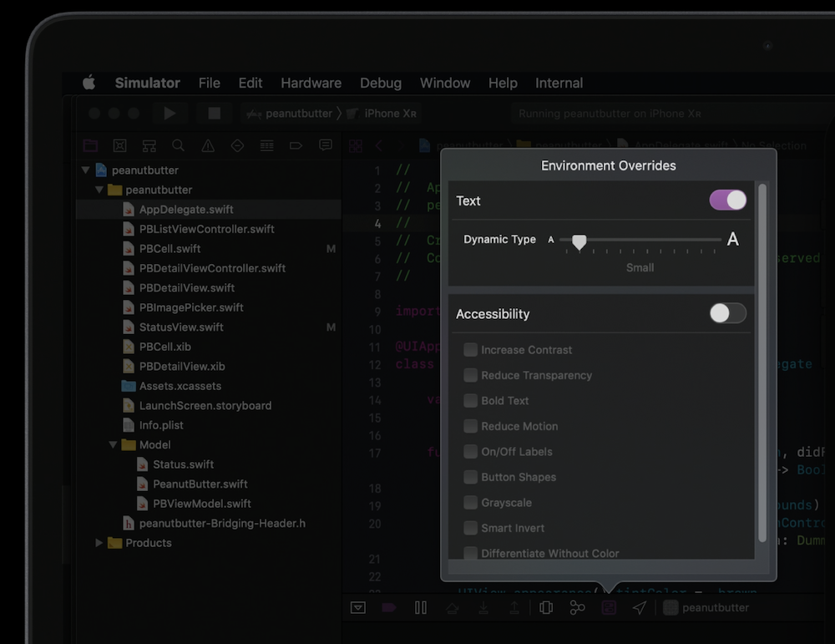
Task: Close Environment Overrides via its debug bar icon
Action: coord(609,608)
